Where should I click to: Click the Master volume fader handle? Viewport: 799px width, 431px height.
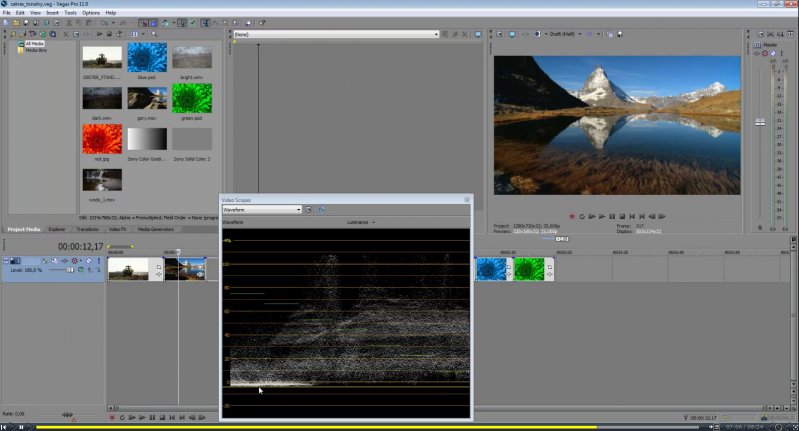click(760, 122)
